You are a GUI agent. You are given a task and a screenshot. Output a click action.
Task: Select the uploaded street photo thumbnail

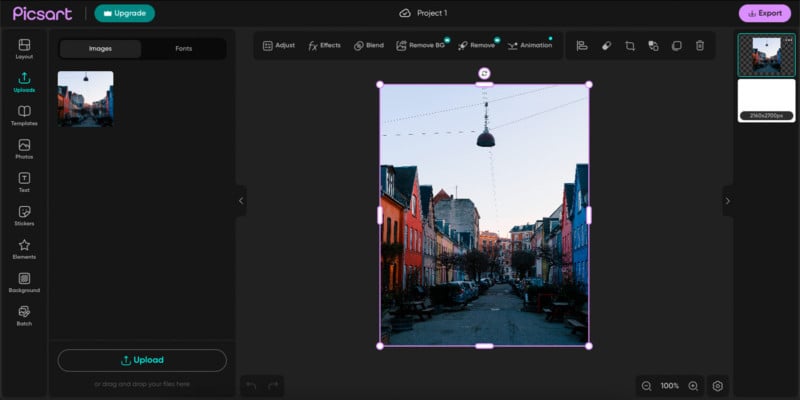[x=85, y=98]
